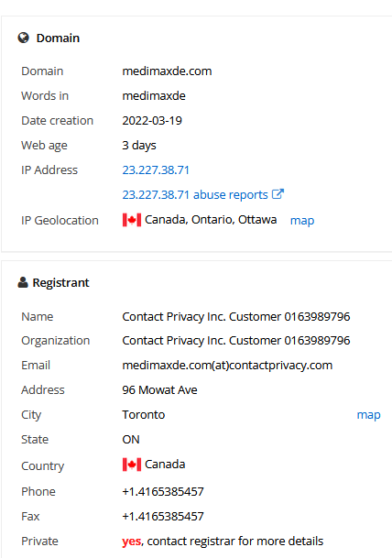Open the map link next to Ottawa geolocation
The width and height of the screenshot is (392, 558).
point(302,221)
